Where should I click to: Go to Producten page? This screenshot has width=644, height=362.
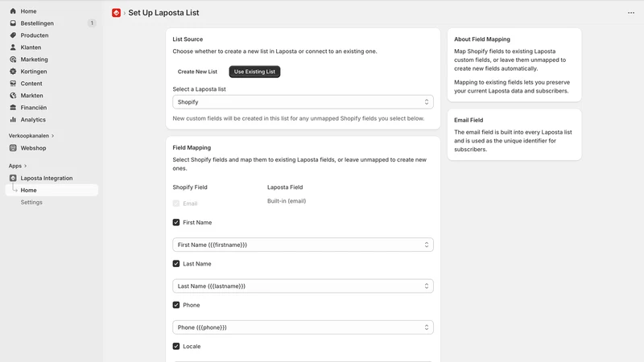[35, 35]
